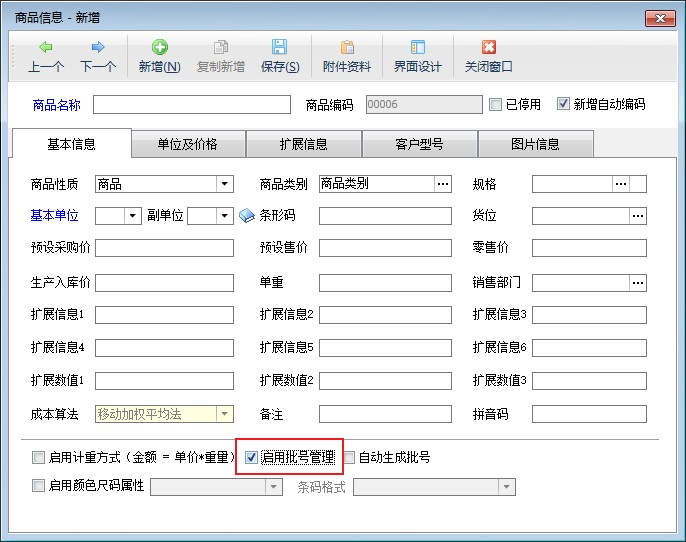Screen dimensions: 686x542
Task: Uncheck 启用批号管理 checkbox
Action: tap(252, 458)
